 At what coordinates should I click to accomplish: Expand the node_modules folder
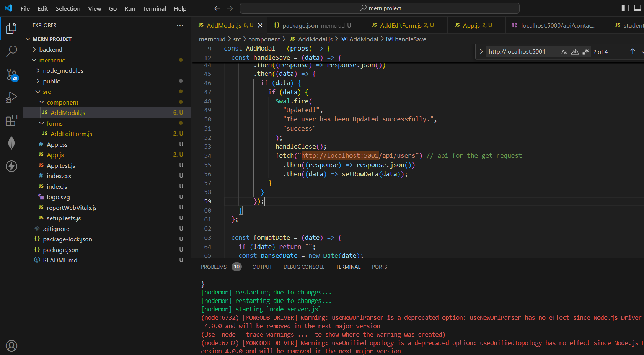[x=63, y=70]
